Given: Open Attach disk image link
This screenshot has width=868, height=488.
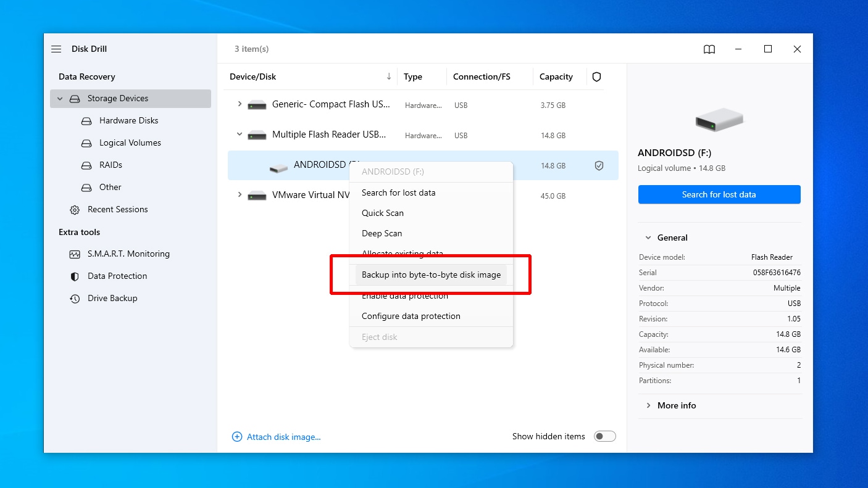Looking at the screenshot, I should point(283,437).
